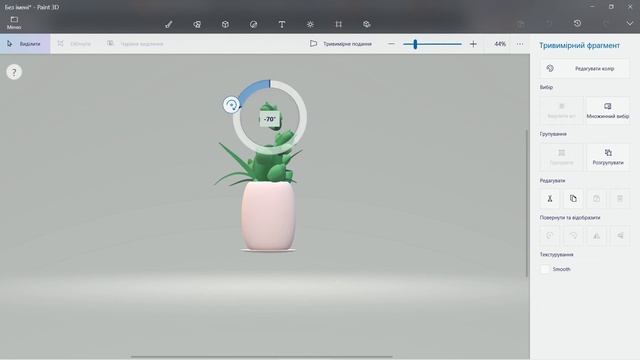640x360 pixels.
Task: Open the three-dots more options
Action: (520, 44)
